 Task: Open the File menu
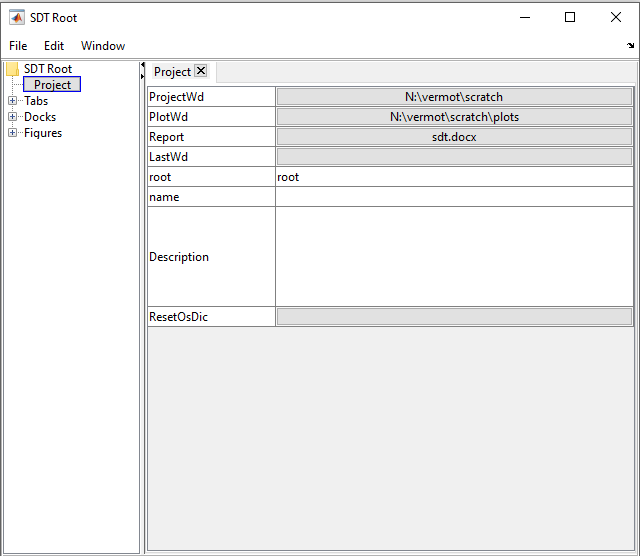point(18,46)
